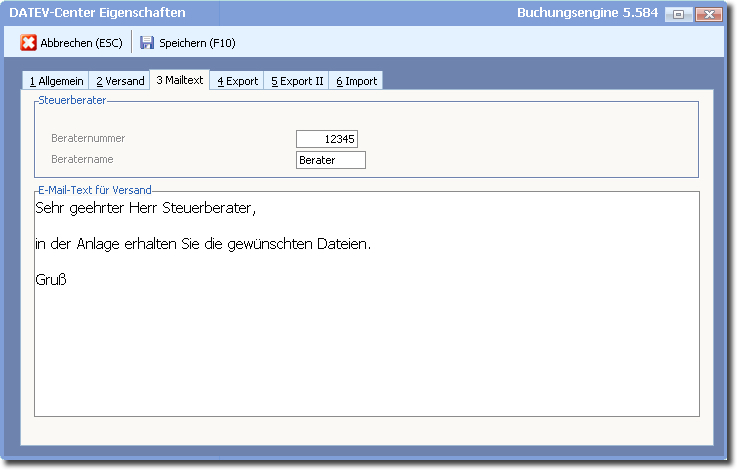Click the Beraternummer label
The width and height of the screenshot is (737, 470).
(x=88, y=139)
